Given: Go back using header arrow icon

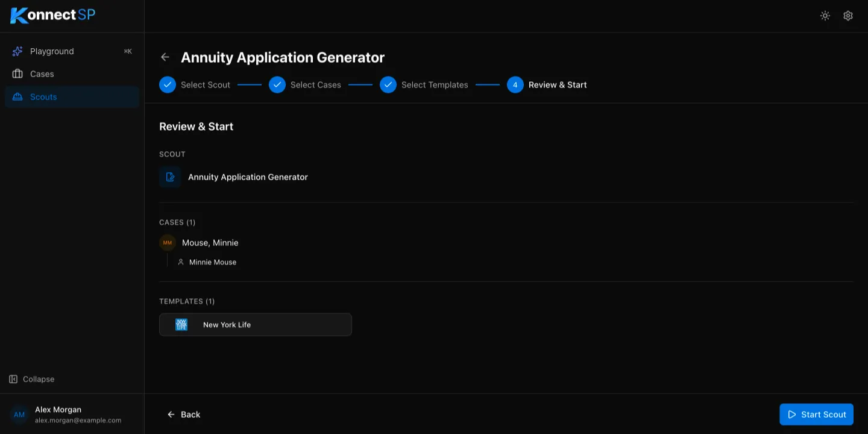Looking at the screenshot, I should [165, 57].
